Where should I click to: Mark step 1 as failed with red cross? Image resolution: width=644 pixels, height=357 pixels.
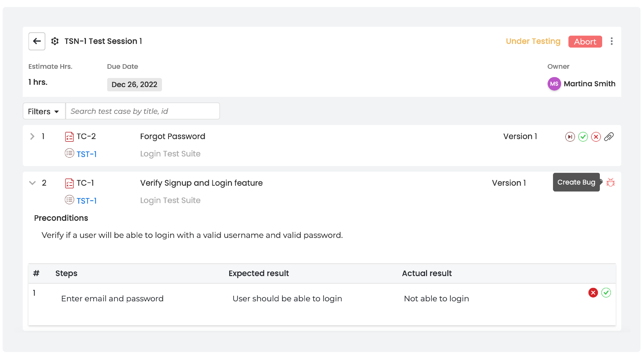(x=593, y=292)
